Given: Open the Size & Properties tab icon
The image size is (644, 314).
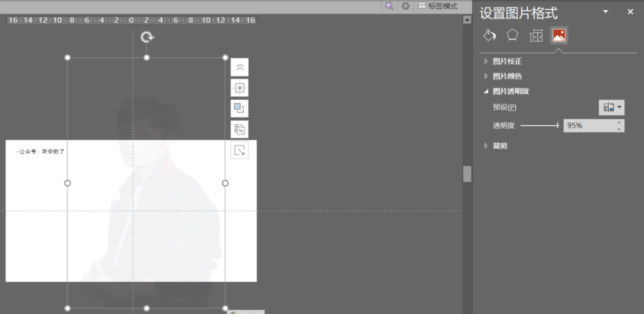Looking at the screenshot, I should point(536,36).
